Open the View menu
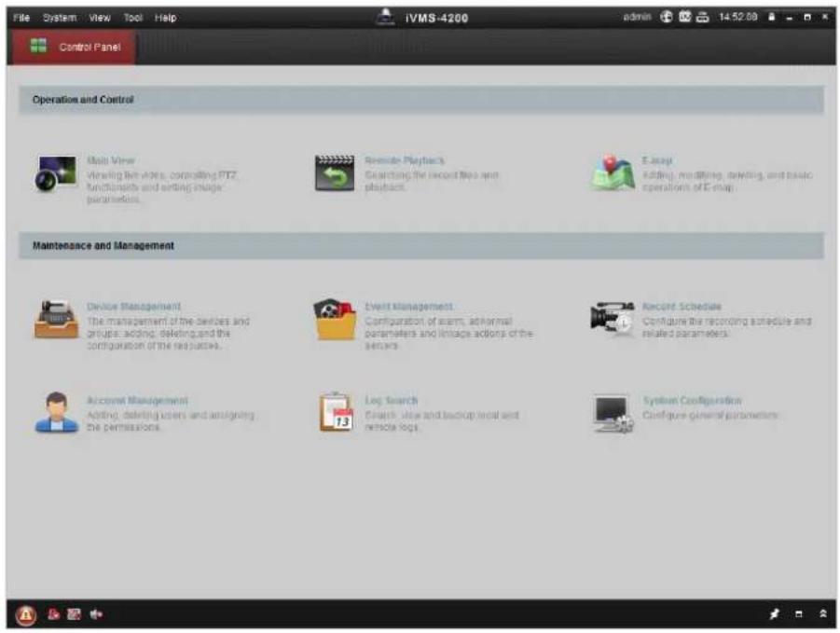Viewport: 840px width, 633px height. click(100, 18)
